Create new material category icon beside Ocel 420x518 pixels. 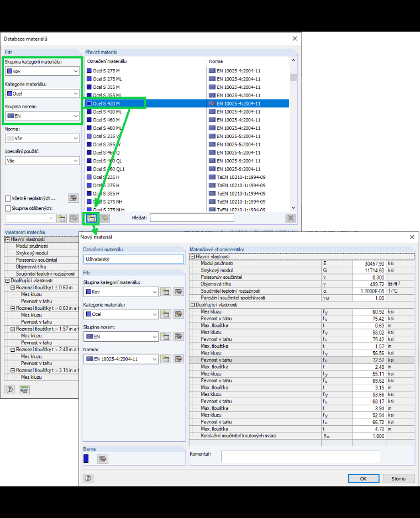(x=166, y=314)
